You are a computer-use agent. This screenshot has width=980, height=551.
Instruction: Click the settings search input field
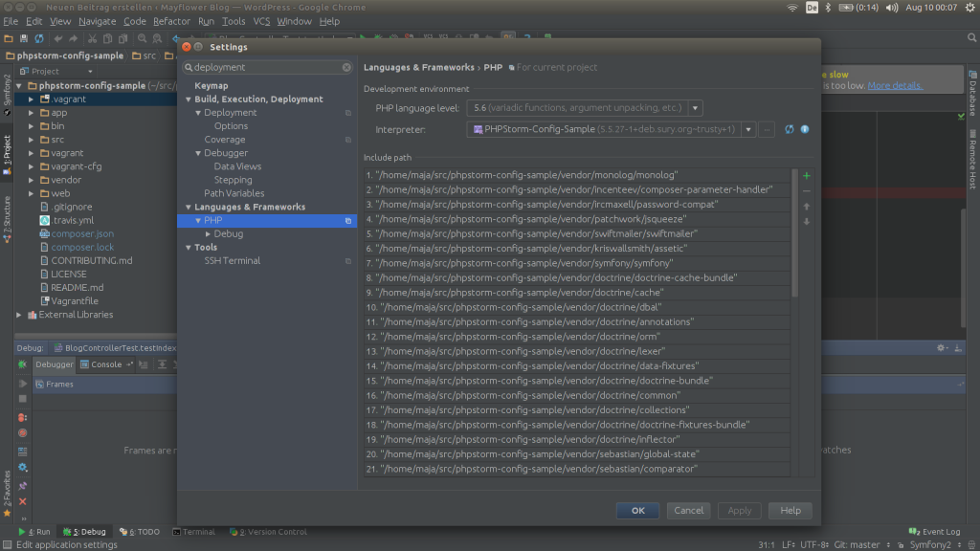[x=268, y=68]
